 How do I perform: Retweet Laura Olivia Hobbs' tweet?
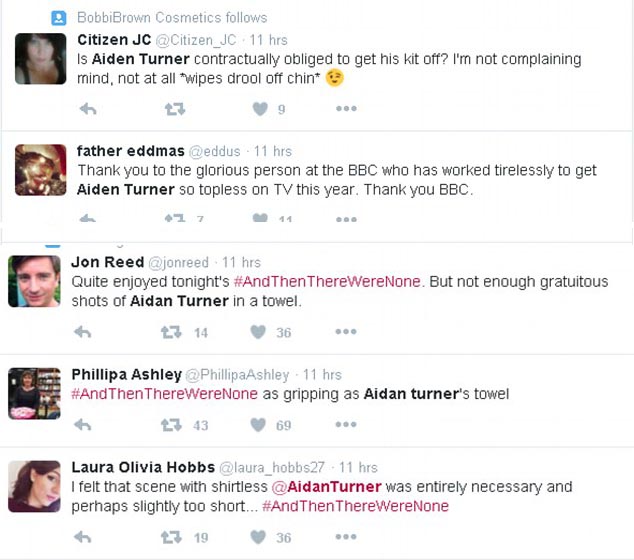tap(171, 538)
